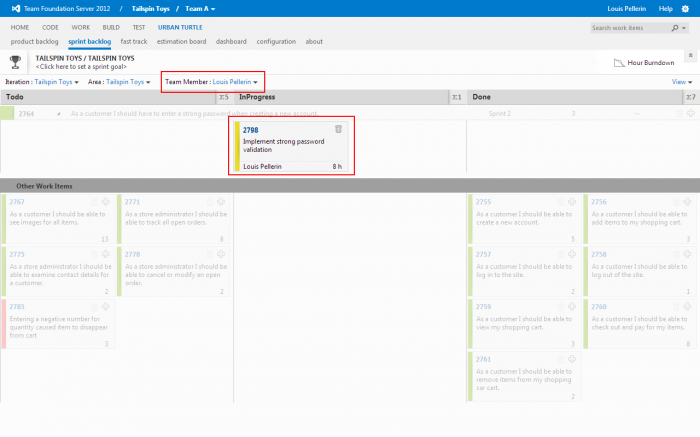This screenshot has height=437, width=700.
Task: Click the add icon on card 2761
Action: pyautogui.click(x=572, y=359)
